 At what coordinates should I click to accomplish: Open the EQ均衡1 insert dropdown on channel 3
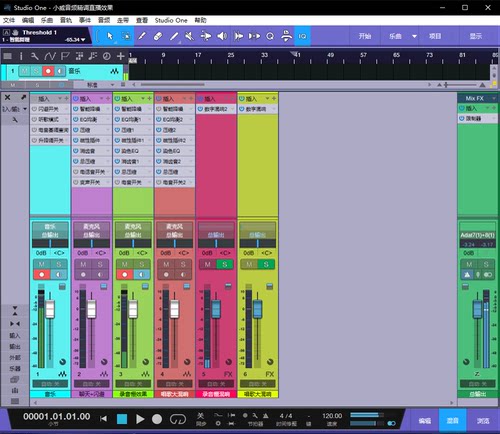click(149, 119)
